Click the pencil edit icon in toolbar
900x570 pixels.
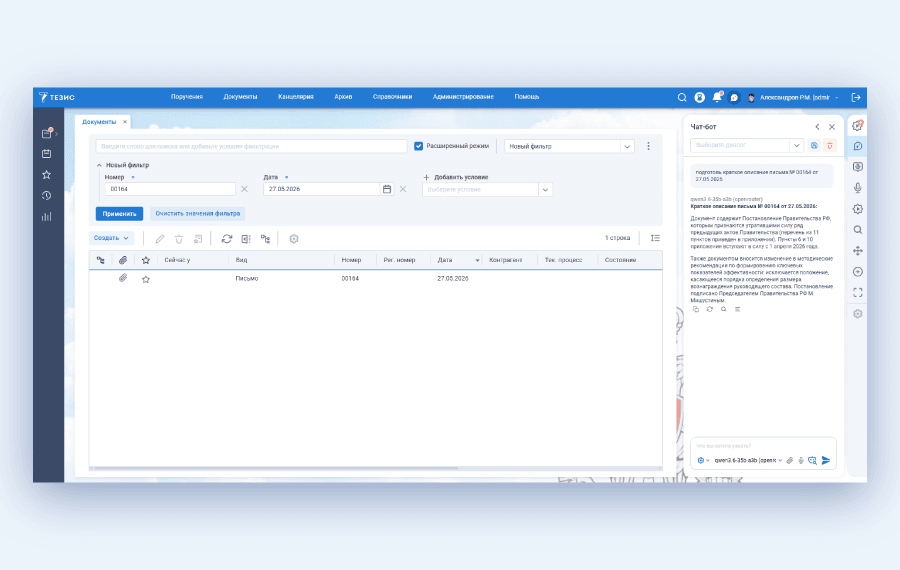160,239
